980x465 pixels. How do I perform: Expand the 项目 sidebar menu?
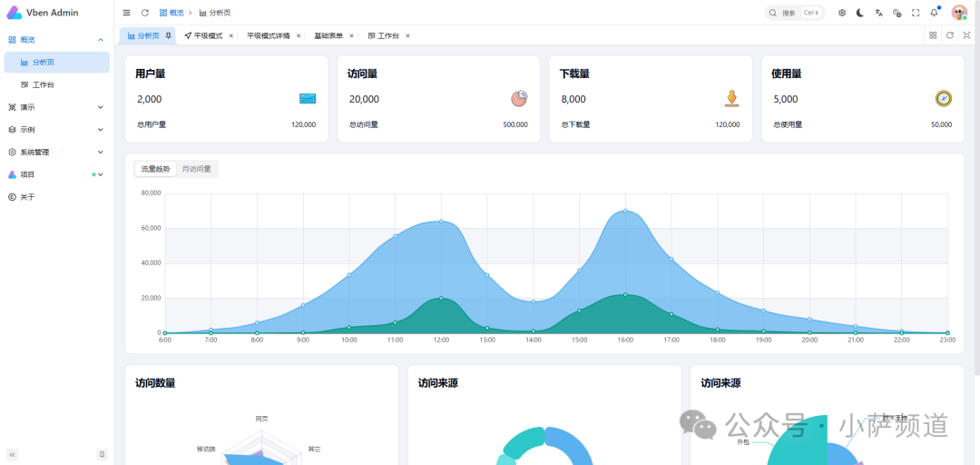coord(56,174)
